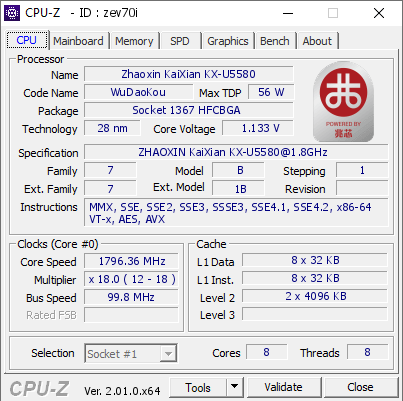
Task: Click the empty Rated FSB field
Action: tap(131, 315)
